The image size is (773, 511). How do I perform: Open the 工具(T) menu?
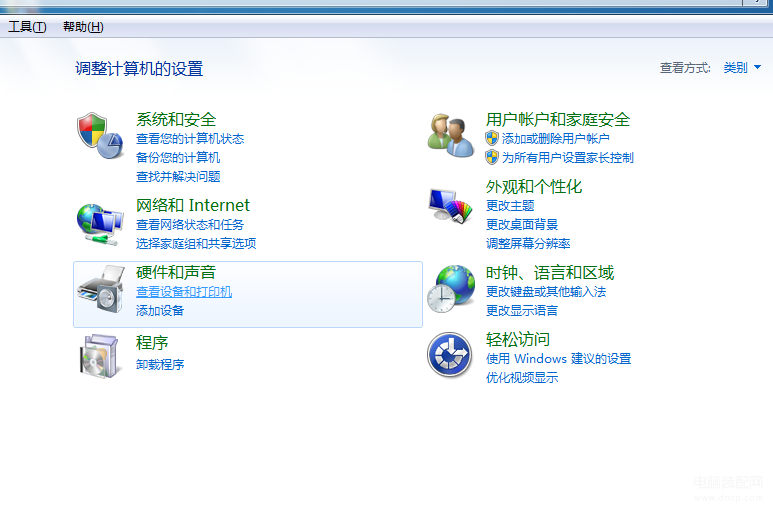point(27,27)
